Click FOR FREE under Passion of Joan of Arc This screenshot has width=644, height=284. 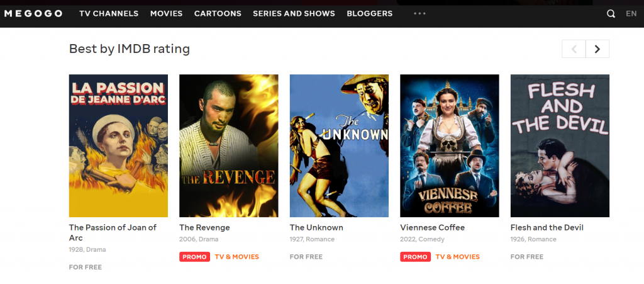pyautogui.click(x=86, y=267)
